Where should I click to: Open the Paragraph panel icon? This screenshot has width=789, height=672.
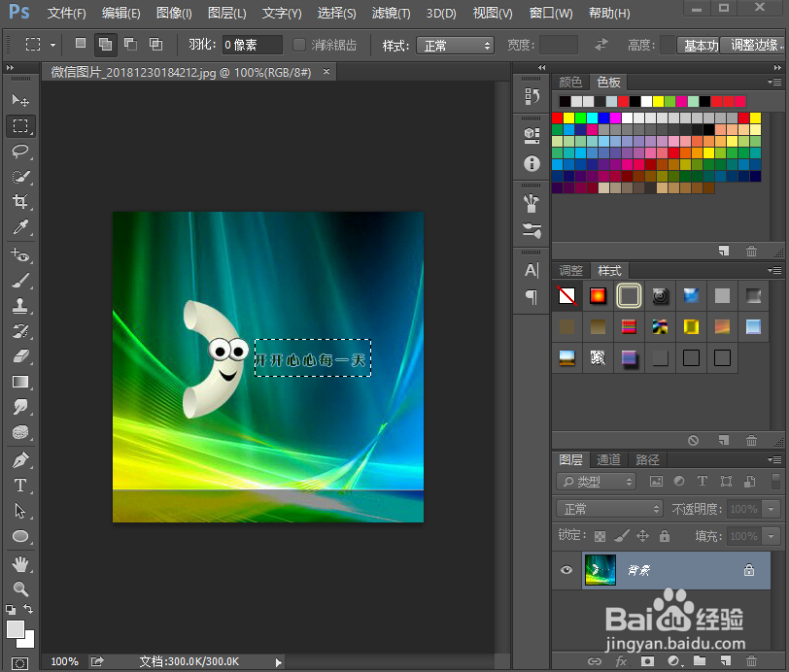pos(532,297)
